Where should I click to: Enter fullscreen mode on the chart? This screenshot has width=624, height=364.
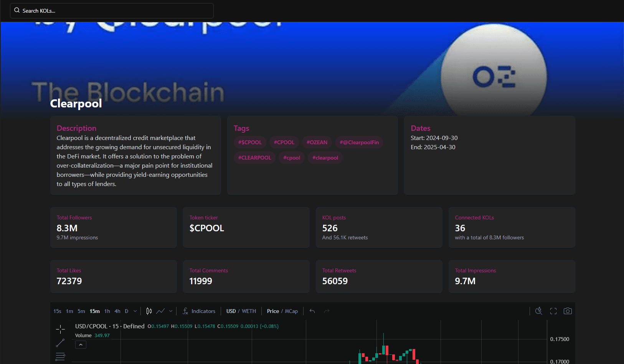(553, 311)
